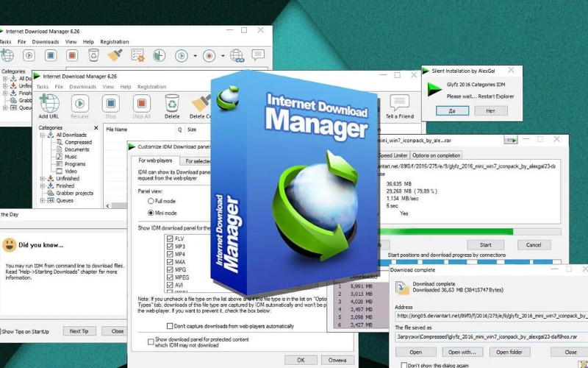Click the red stop-all icon in the rear IDM toolbar

click(x=71, y=56)
